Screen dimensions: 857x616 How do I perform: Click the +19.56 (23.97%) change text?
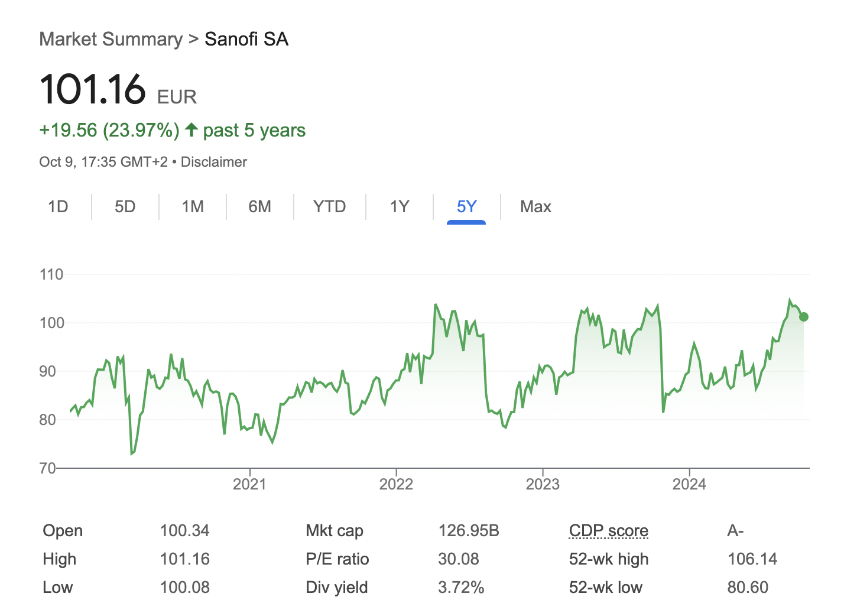pyautogui.click(x=109, y=130)
